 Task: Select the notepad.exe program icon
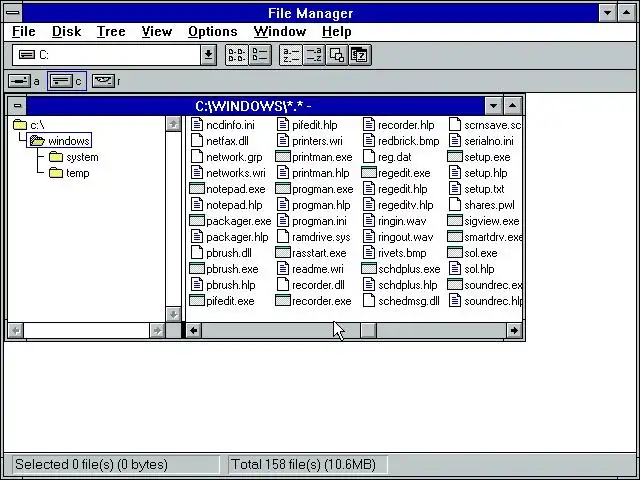tap(197, 189)
